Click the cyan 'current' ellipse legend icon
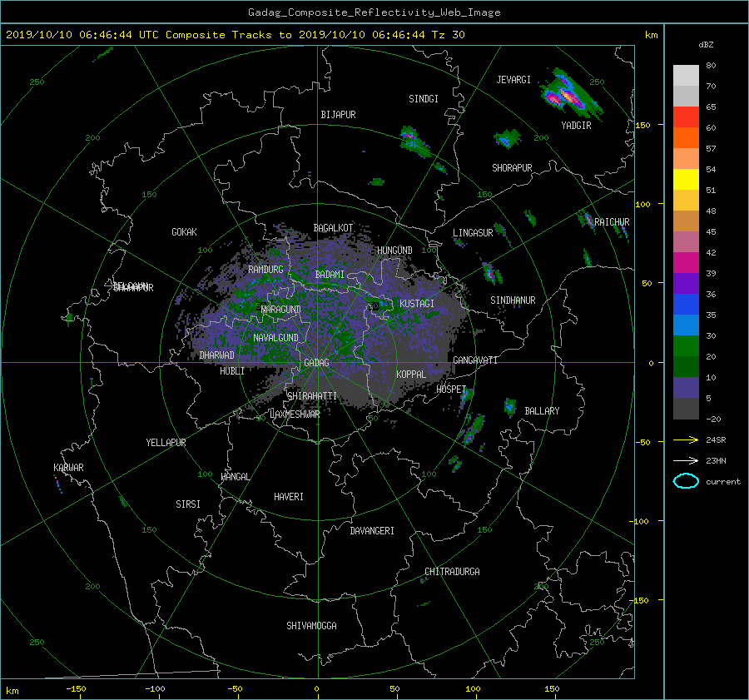749x700 pixels. (686, 481)
